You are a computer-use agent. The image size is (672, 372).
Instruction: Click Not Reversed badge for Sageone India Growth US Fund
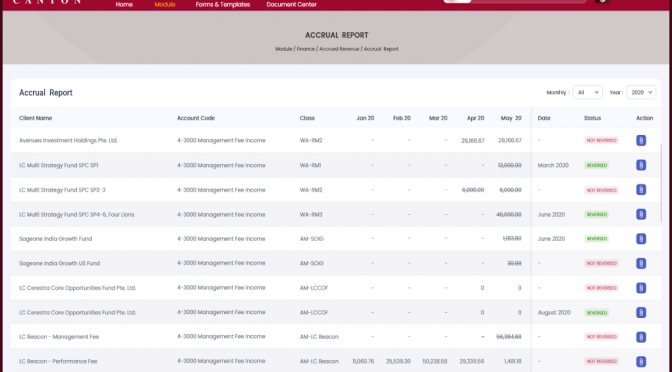[x=601, y=264]
